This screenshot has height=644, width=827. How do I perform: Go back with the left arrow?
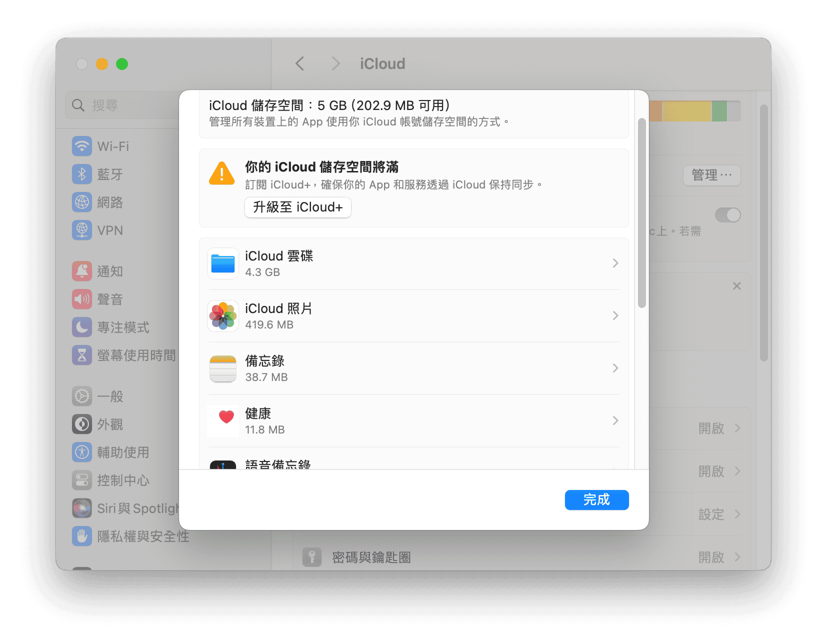[300, 63]
